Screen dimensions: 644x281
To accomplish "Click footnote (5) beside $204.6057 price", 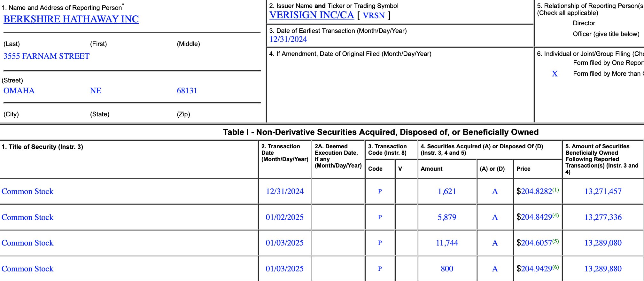I will [555, 241].
